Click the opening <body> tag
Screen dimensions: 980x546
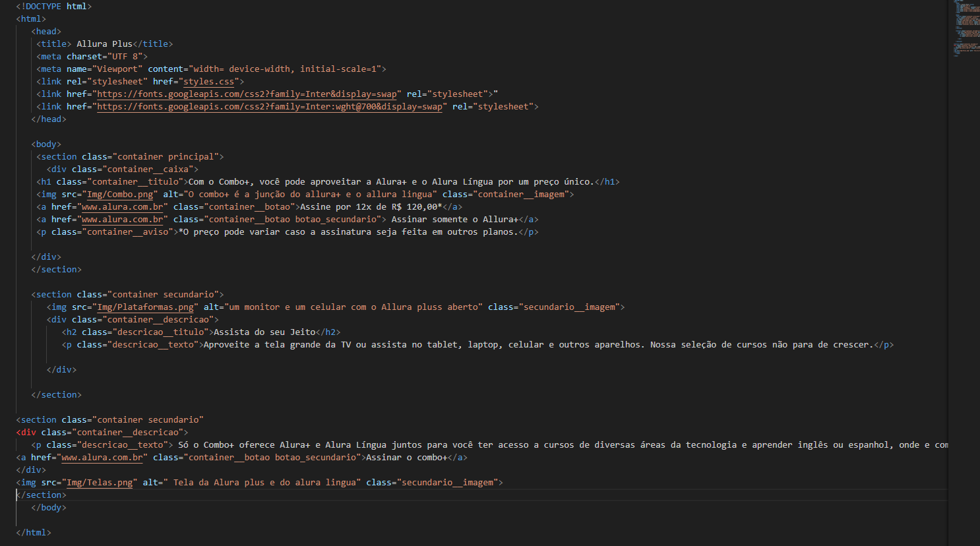pyautogui.click(x=46, y=144)
